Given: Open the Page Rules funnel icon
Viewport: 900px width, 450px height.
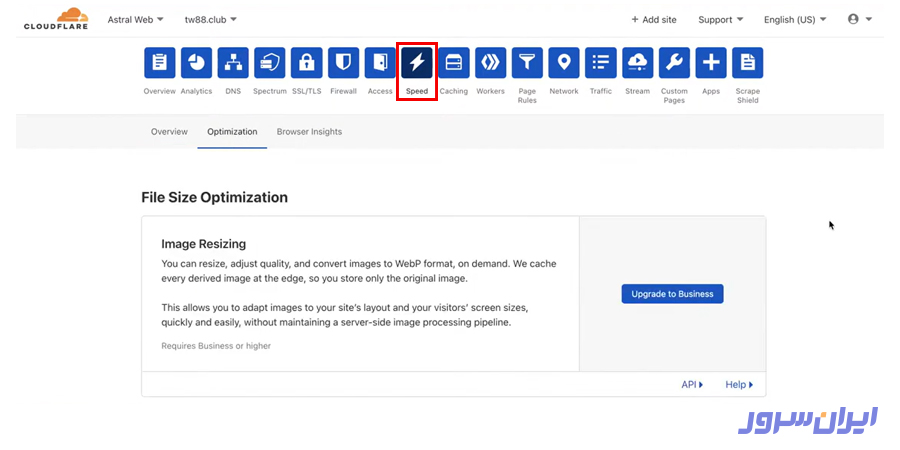Looking at the screenshot, I should [527, 63].
